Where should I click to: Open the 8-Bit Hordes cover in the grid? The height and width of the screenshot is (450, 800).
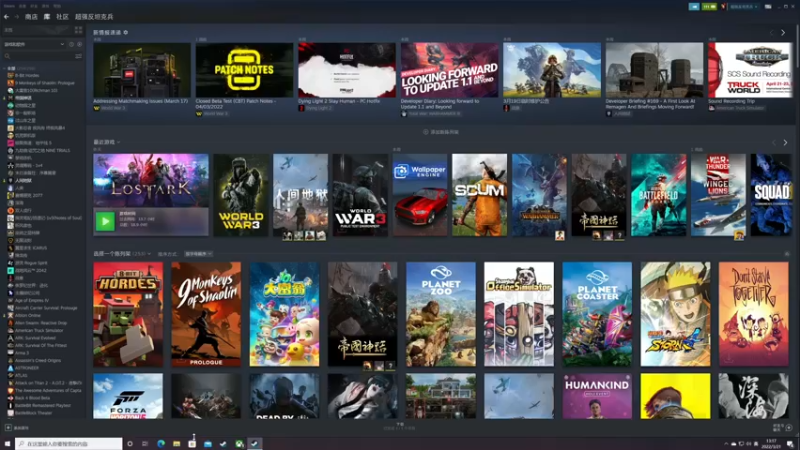128,314
